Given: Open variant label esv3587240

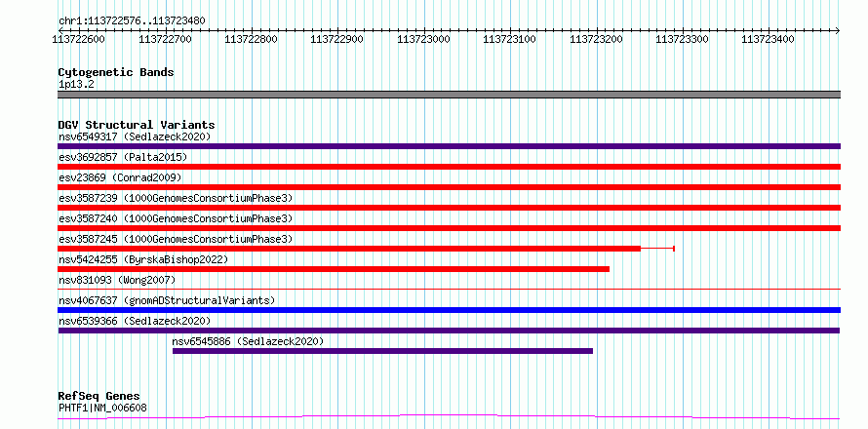Looking at the screenshot, I should pyautogui.click(x=176, y=218).
